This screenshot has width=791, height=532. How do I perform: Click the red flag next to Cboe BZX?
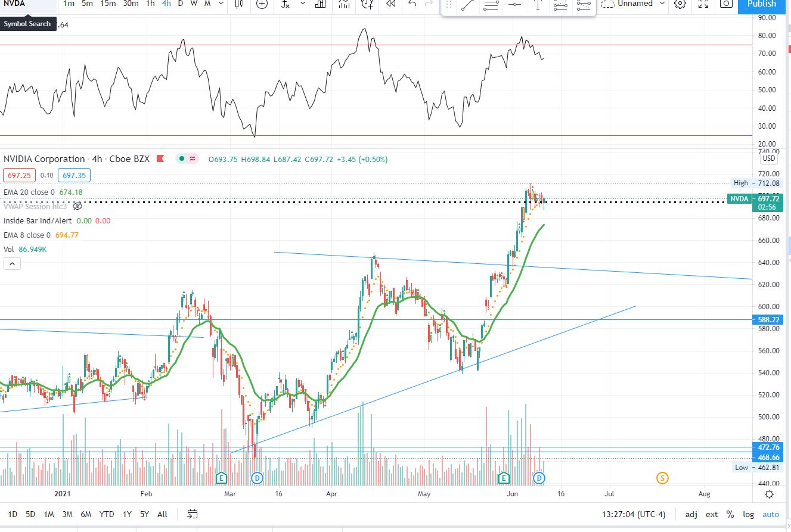pos(160,158)
